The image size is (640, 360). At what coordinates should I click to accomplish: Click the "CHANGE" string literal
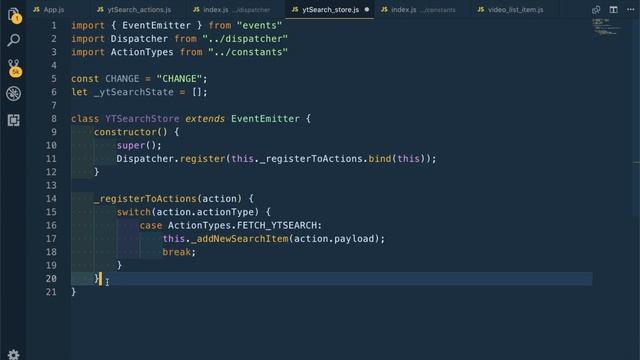pyautogui.click(x=179, y=79)
